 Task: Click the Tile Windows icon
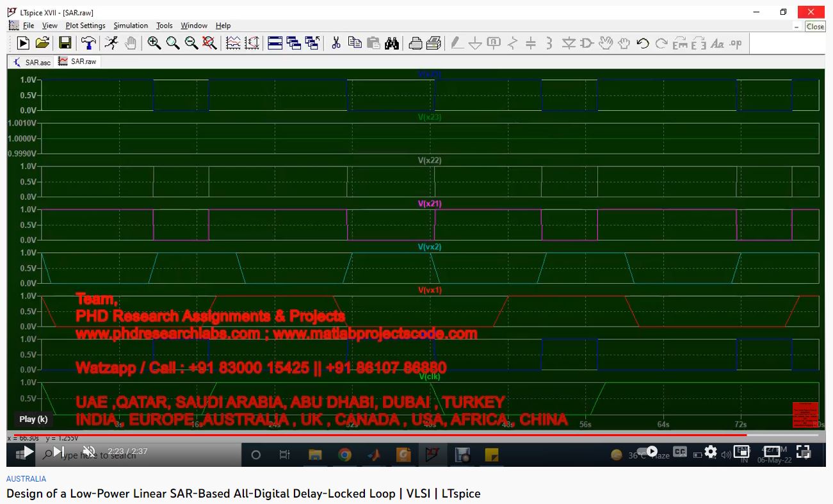coord(275,43)
